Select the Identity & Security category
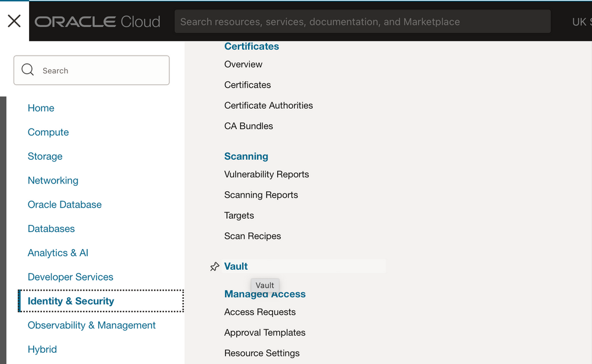The height and width of the screenshot is (364, 592). [x=70, y=301]
